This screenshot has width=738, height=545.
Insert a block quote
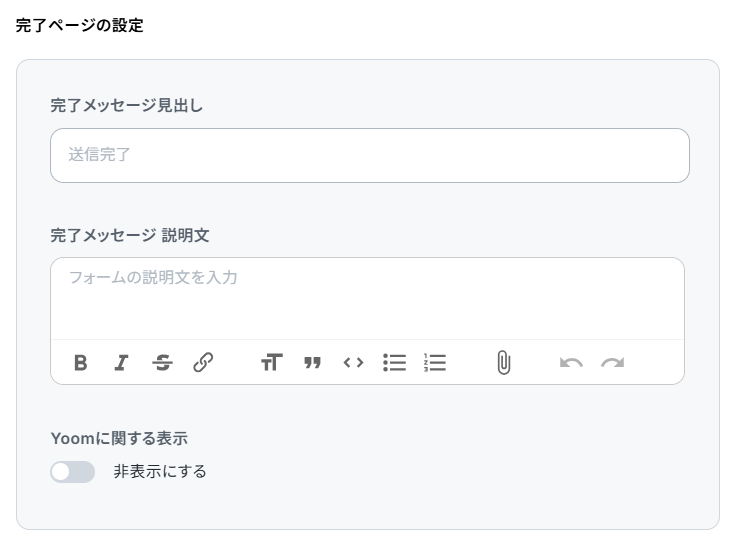(313, 362)
